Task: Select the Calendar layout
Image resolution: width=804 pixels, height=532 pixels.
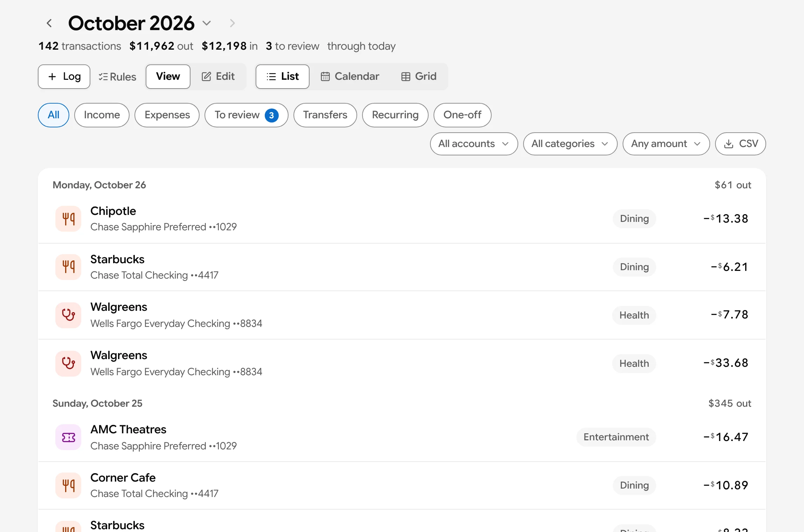Action: [350, 77]
